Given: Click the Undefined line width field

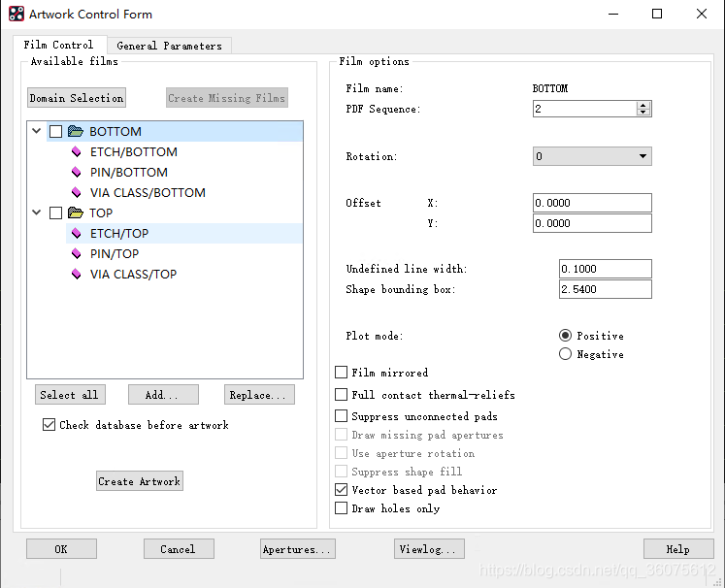Looking at the screenshot, I should pyautogui.click(x=606, y=269).
